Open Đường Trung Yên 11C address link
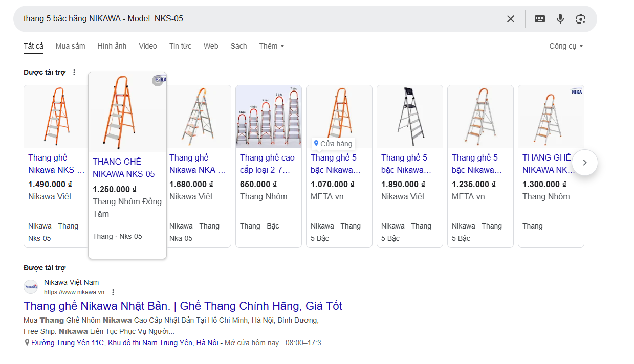Viewport: 634px width, 364px height. [125, 343]
